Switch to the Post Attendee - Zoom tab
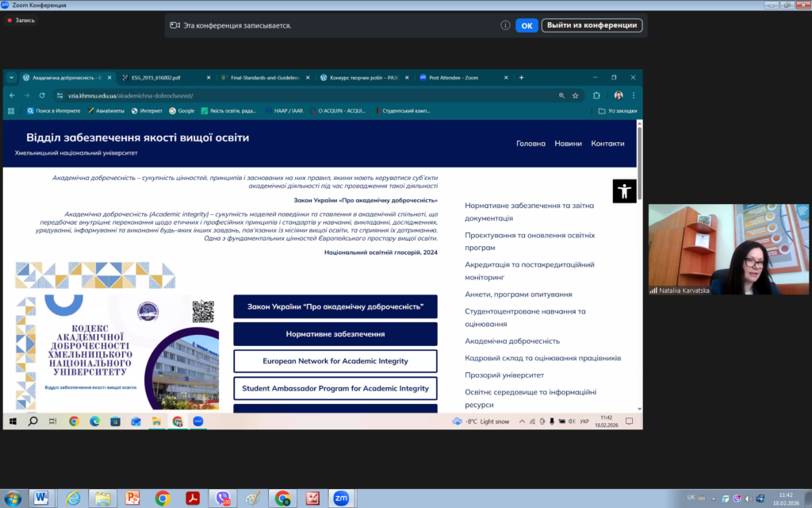 tap(458, 78)
